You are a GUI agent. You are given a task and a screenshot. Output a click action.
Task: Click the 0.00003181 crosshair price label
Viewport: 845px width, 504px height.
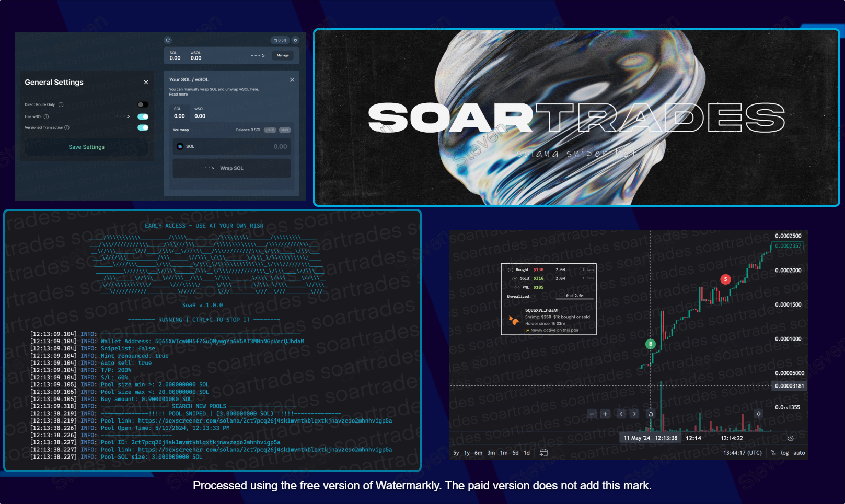[789, 386]
